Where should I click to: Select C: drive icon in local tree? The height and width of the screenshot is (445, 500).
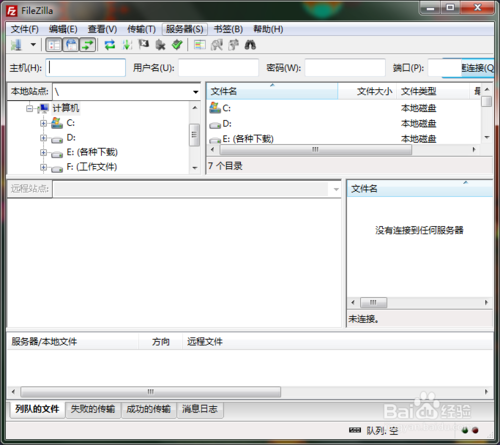[57, 123]
